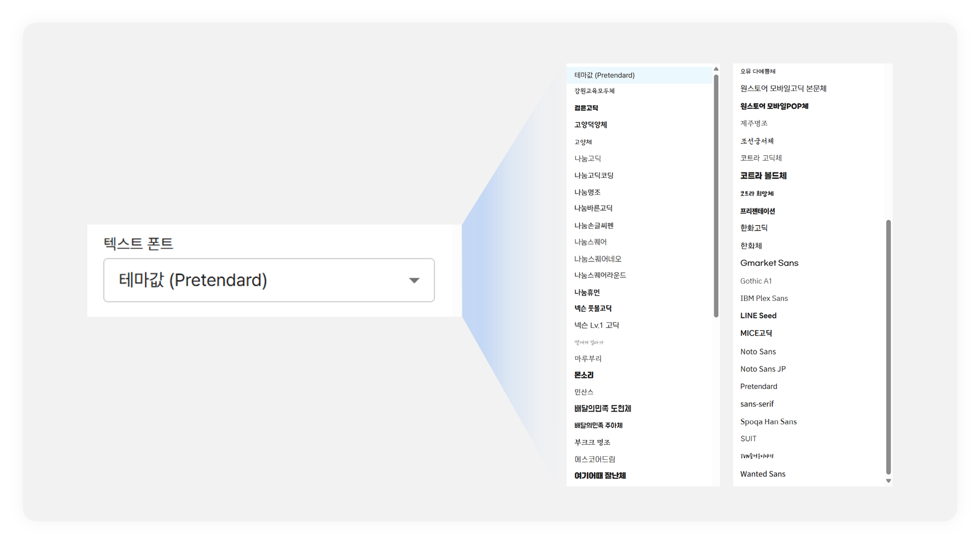980x544 pixels.
Task: Choose the handwritten tvN 즐거운이야기 font
Action: pos(756,456)
